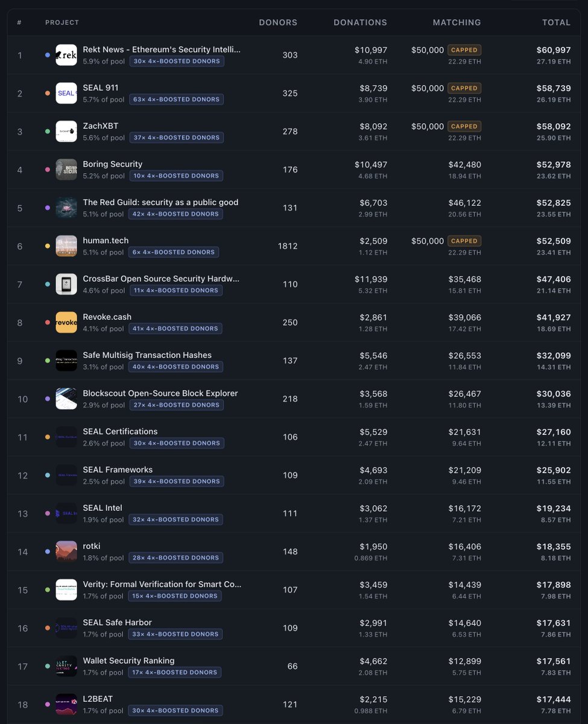Open CrossBar Open Source Security Hardware link

[161, 279]
